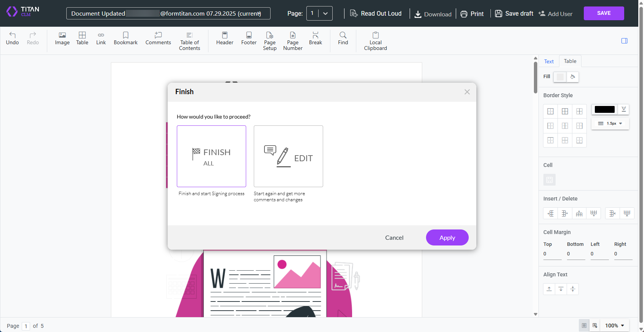Screen dimensions: 644x332
Task: Align text to bottom
Action: tap(561, 289)
